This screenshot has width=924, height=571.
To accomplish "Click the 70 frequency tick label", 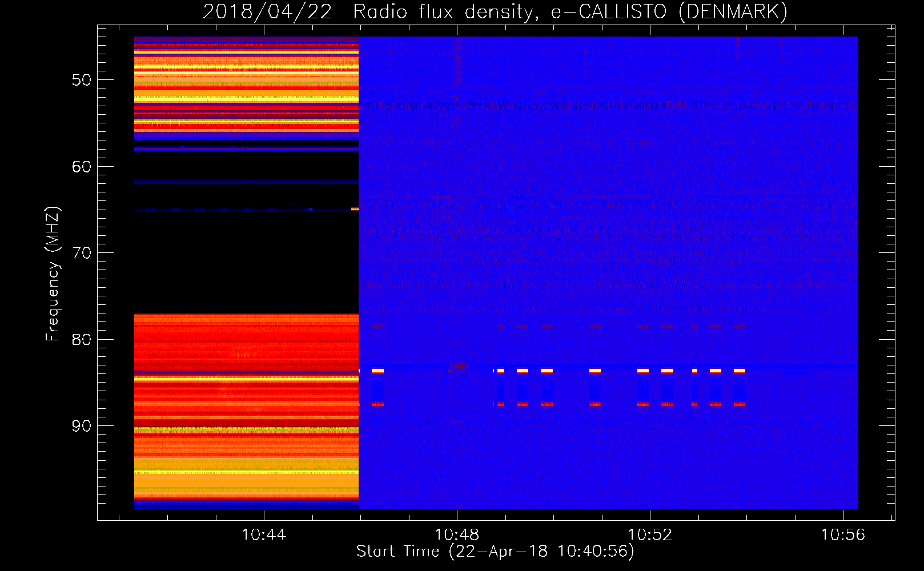I will 82,253.
